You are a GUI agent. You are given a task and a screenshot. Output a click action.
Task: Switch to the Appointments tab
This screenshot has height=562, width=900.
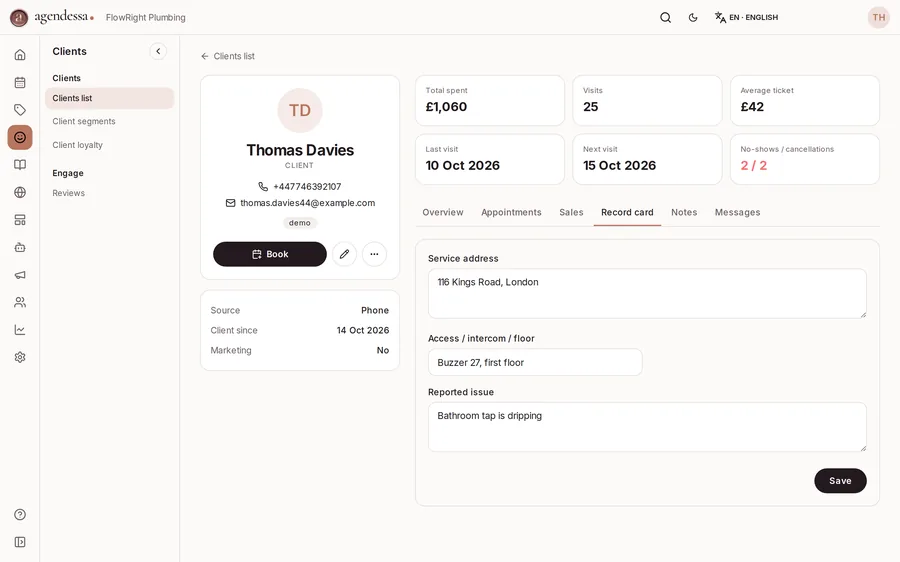coord(511,212)
